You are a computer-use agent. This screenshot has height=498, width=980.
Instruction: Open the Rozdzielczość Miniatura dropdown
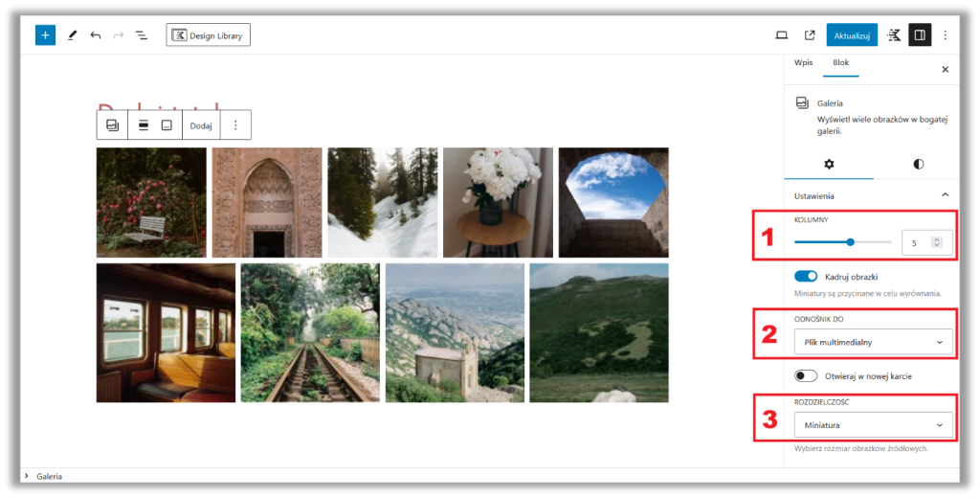click(873, 425)
